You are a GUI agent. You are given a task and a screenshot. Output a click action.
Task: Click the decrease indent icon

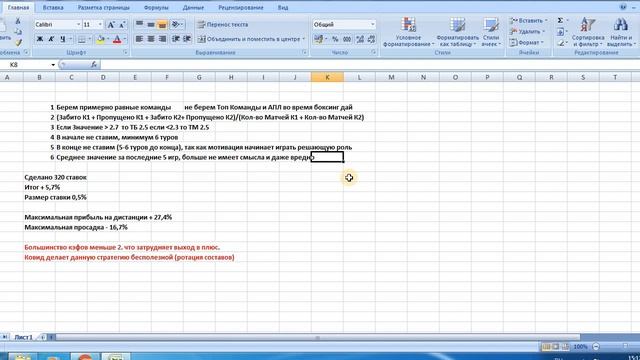(176, 39)
